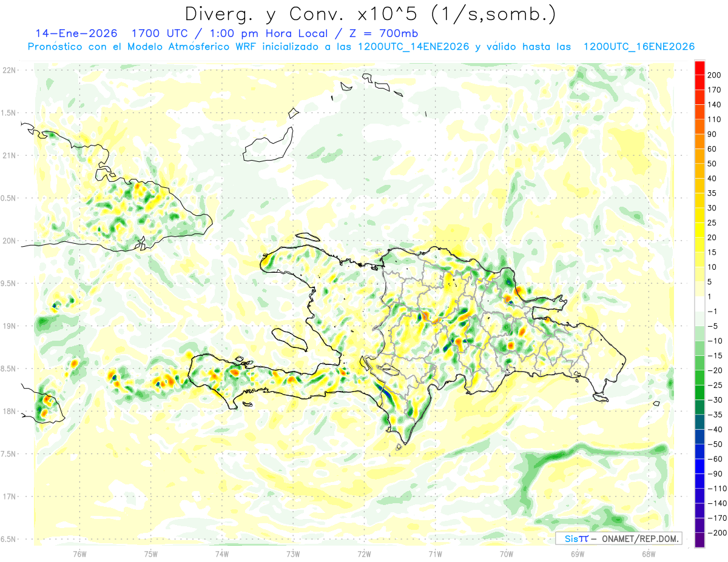Click the "22N" latitude label
Viewport: 728px width, 562px height.
click(8, 70)
